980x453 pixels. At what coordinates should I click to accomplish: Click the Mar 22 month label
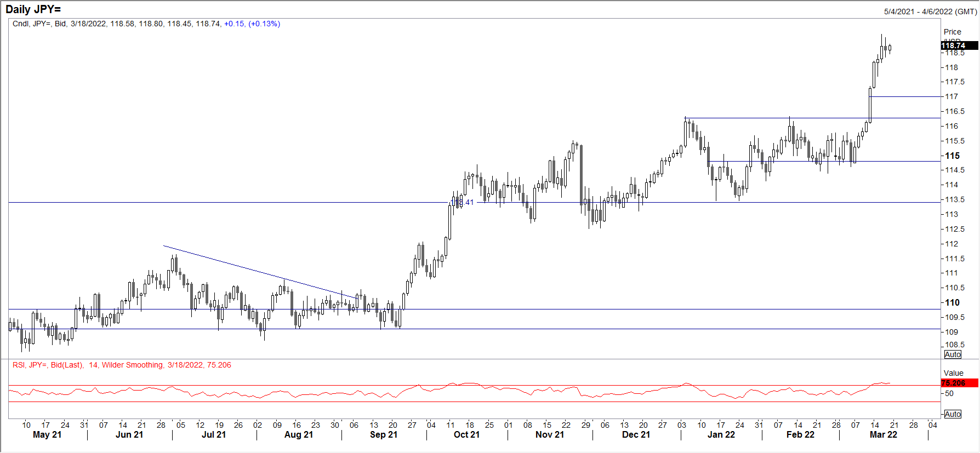click(x=884, y=434)
